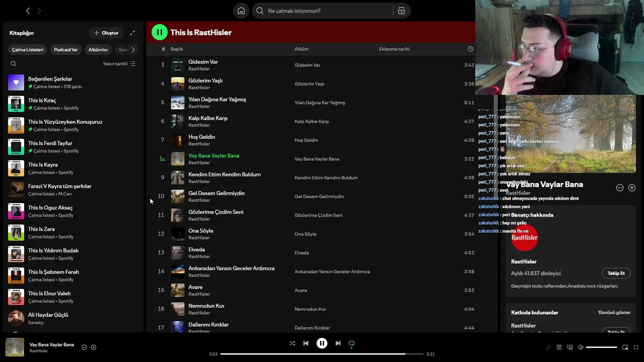The image size is (644, 362).
Task: Go back with the left arrow
Action: click(x=28, y=11)
